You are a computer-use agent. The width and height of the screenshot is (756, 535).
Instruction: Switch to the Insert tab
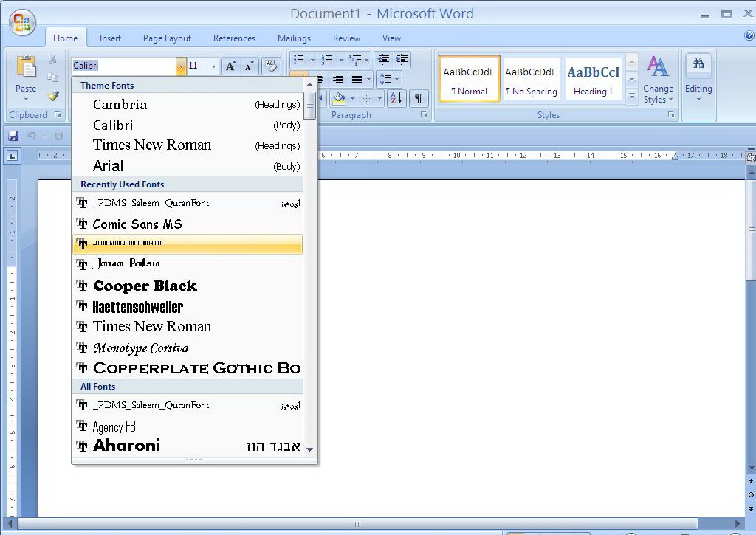click(110, 38)
